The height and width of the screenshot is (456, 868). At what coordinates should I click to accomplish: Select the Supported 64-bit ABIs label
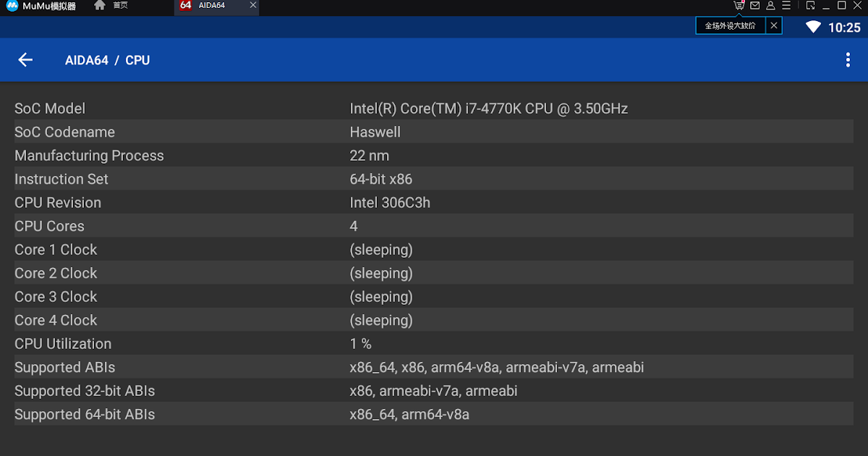pyautogui.click(x=85, y=415)
